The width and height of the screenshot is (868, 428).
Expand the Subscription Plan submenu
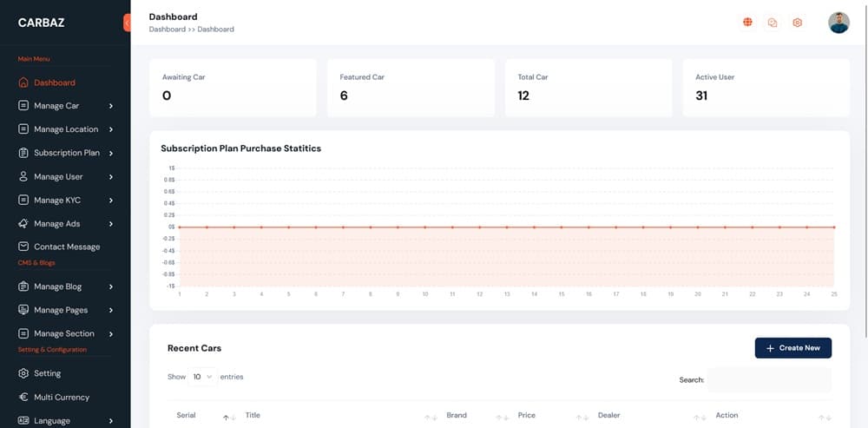click(x=111, y=153)
